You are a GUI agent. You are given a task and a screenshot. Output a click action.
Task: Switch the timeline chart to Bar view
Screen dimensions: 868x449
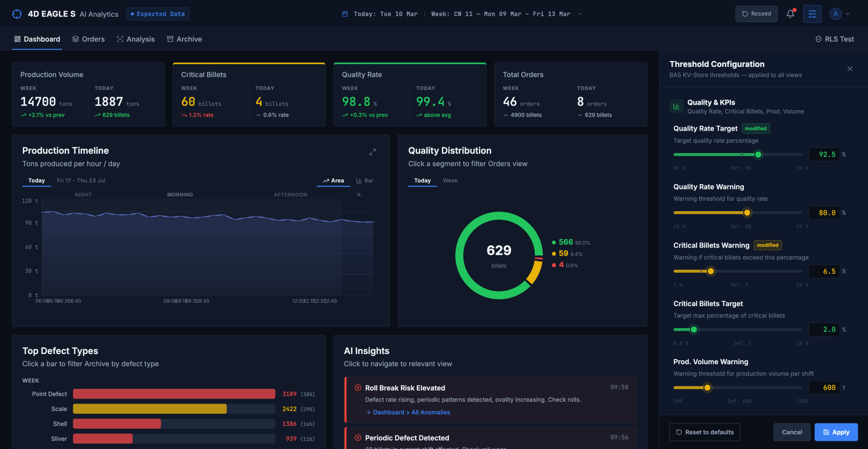pos(365,181)
